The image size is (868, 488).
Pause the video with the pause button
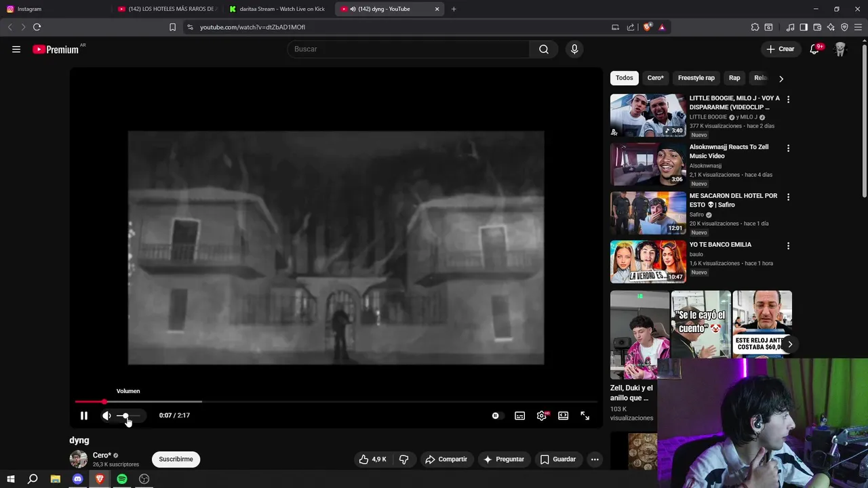click(84, 415)
